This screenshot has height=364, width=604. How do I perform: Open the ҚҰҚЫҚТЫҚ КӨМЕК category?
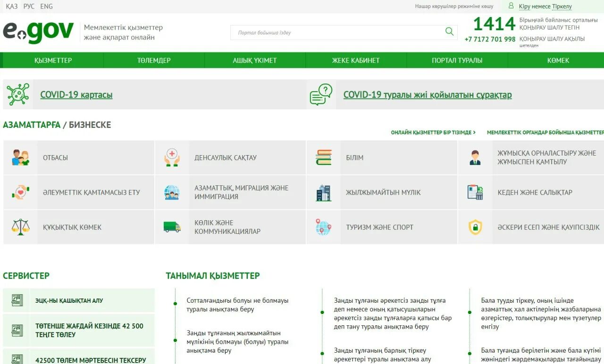tap(79, 227)
